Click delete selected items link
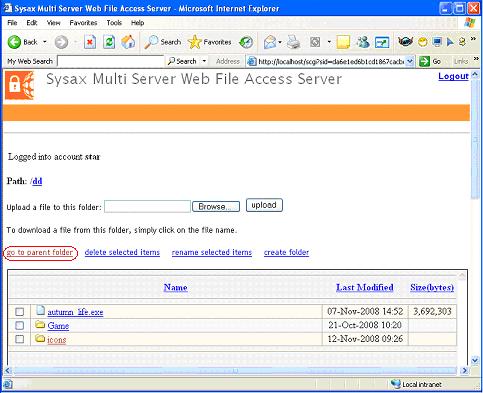The height and width of the screenshot is (393, 483). 122,252
